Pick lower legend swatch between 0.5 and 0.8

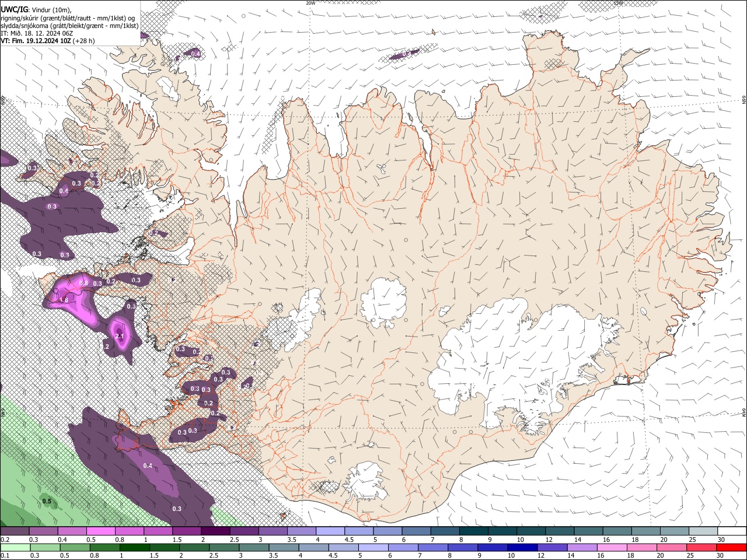75,548
